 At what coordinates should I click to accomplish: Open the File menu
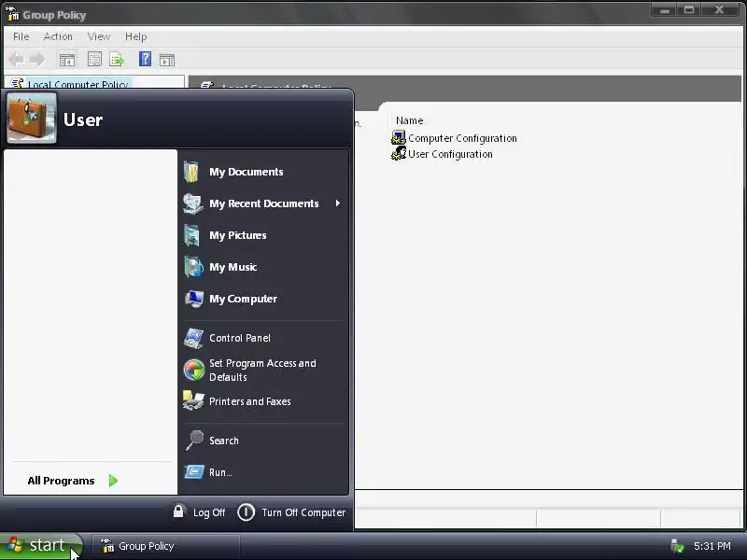coord(21,36)
